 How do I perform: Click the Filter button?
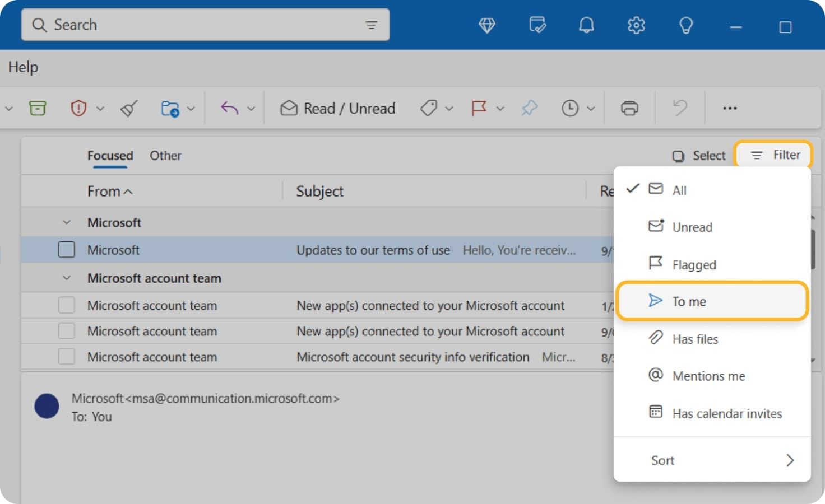click(x=775, y=155)
